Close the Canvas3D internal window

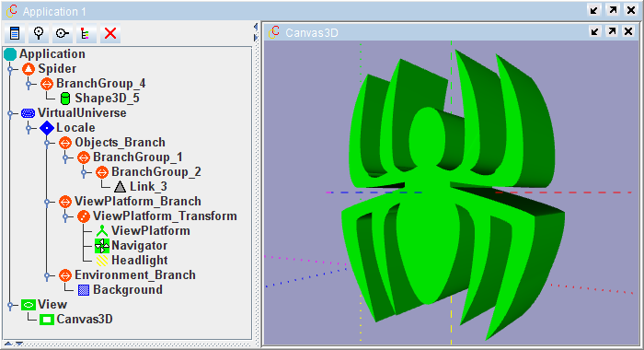[628, 31]
